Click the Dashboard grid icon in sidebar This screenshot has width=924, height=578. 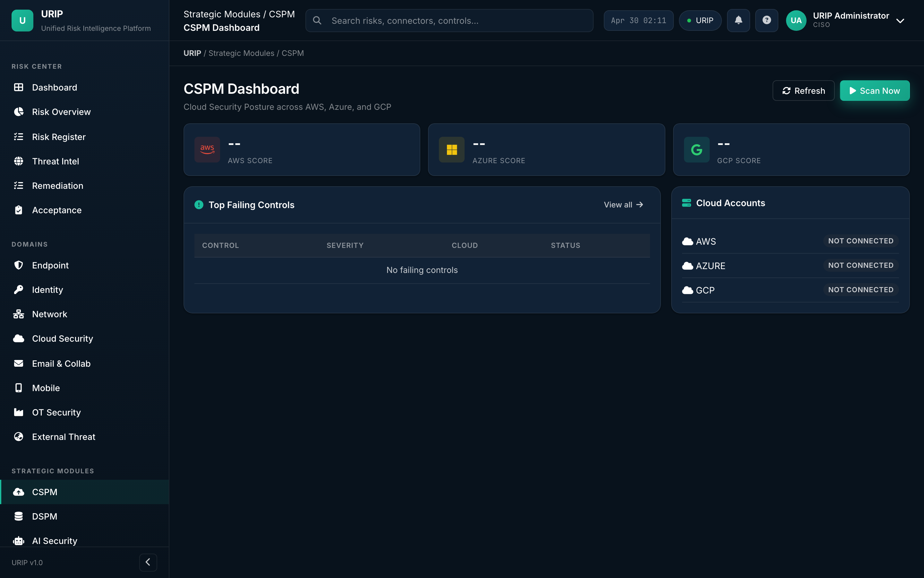(x=18, y=87)
